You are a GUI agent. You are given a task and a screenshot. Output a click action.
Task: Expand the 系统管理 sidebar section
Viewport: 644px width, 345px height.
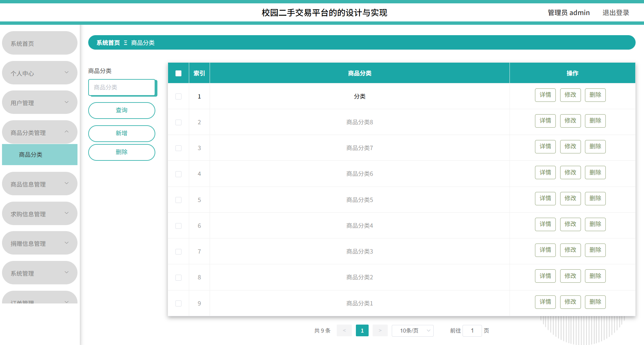[x=40, y=273]
